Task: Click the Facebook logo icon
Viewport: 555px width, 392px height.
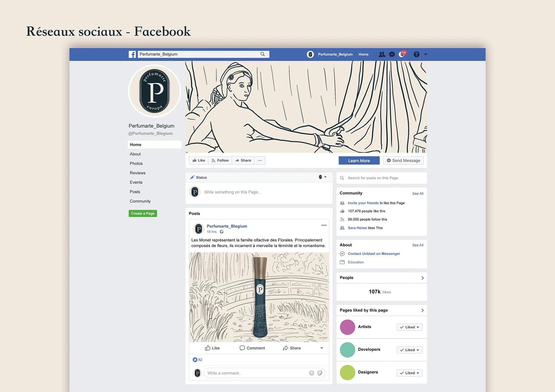Action: (x=132, y=54)
